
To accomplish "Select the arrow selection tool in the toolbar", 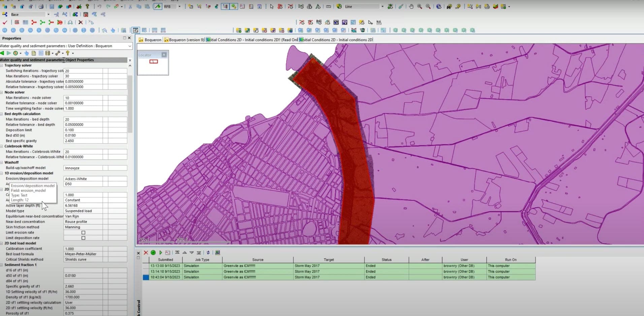I will click(x=272, y=6).
